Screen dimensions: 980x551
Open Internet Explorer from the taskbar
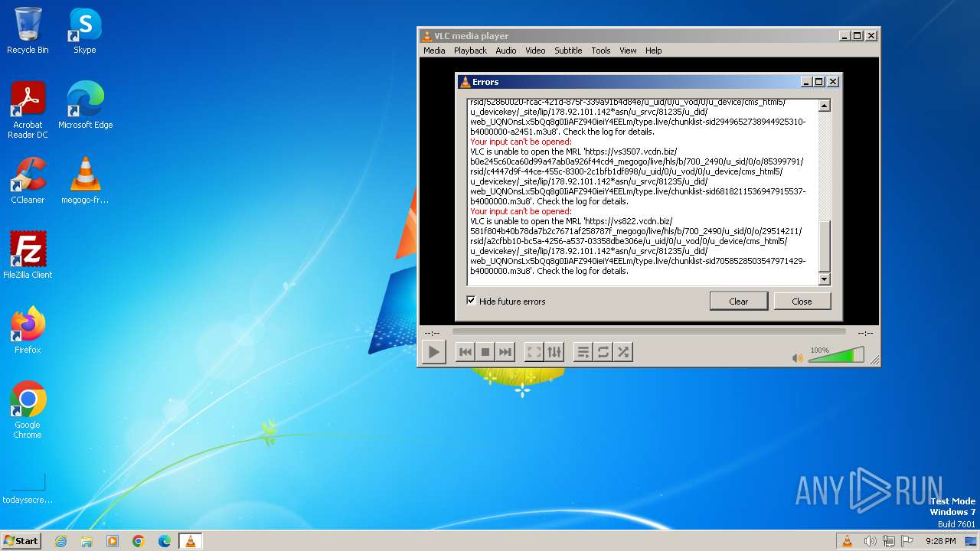(x=60, y=541)
